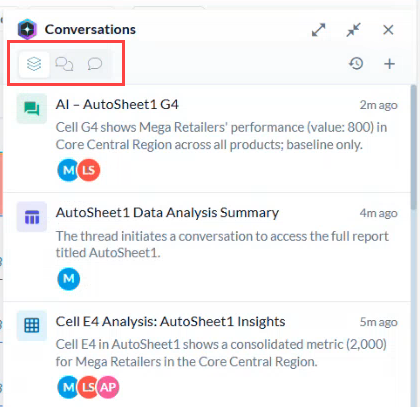Click the hexagon AI logo beside Conversations

point(27,29)
